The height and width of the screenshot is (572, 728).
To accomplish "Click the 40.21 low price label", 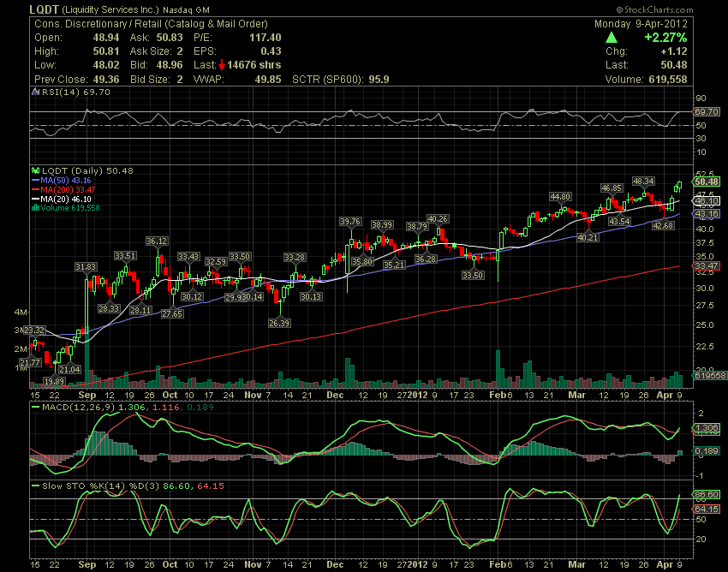I will click(588, 237).
